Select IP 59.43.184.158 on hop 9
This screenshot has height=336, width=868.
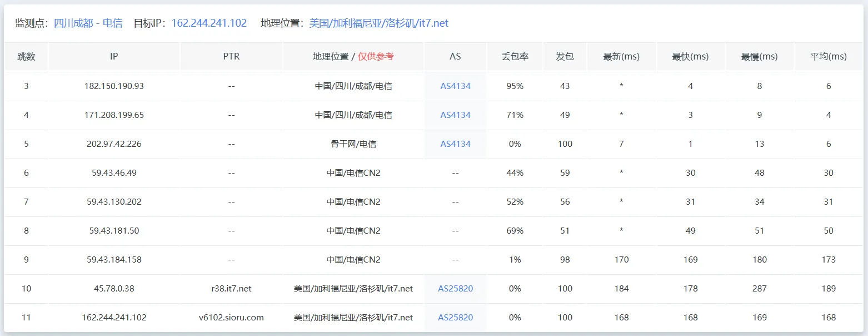[113, 259]
